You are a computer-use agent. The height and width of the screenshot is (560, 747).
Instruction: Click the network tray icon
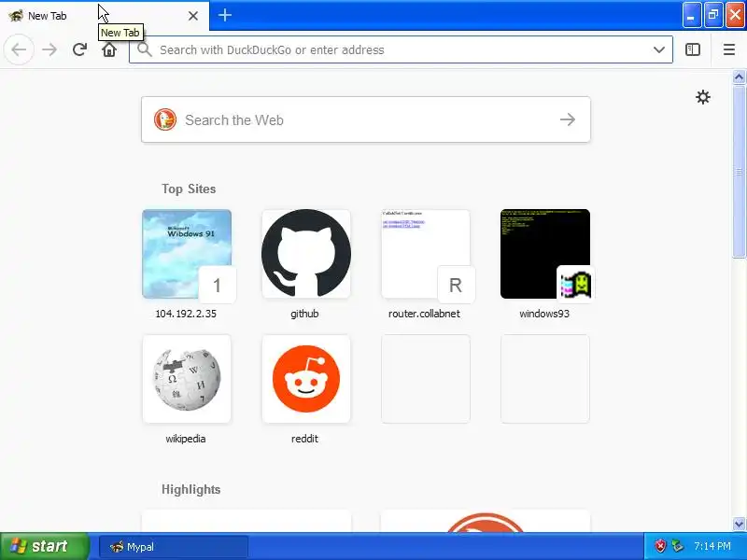(677, 546)
